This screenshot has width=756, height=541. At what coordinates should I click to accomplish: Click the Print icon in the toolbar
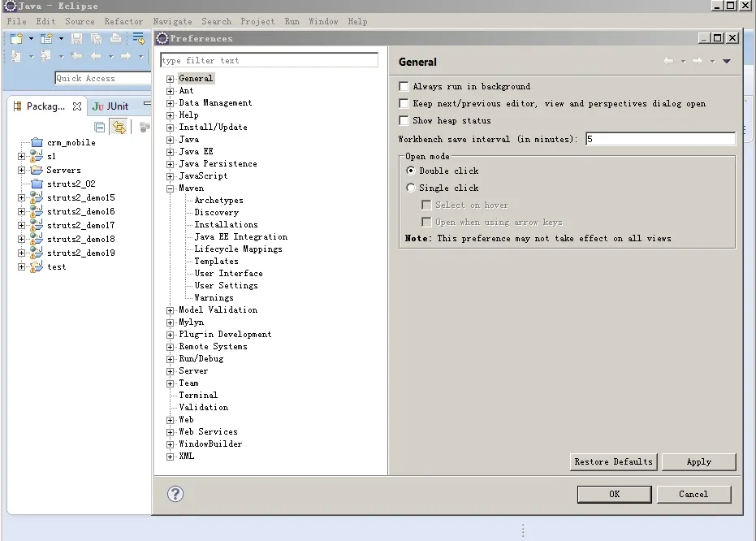(115, 38)
